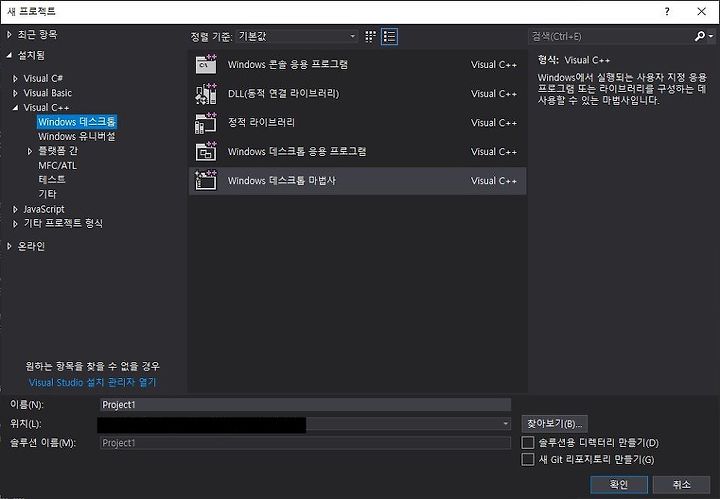
Task: Enable 솔루션용 디렉터리 만들기 checkbox
Action: 528,443
